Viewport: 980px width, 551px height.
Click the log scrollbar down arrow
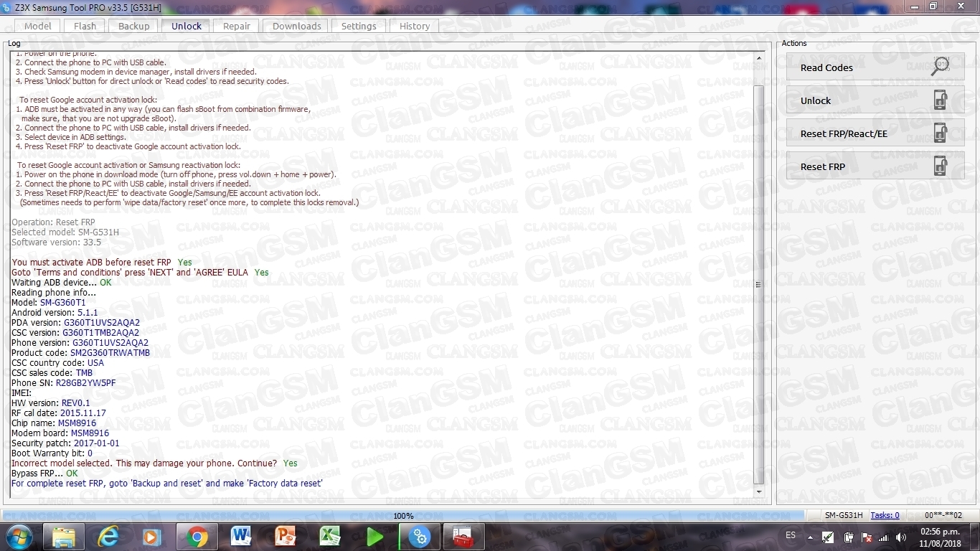[759, 492]
